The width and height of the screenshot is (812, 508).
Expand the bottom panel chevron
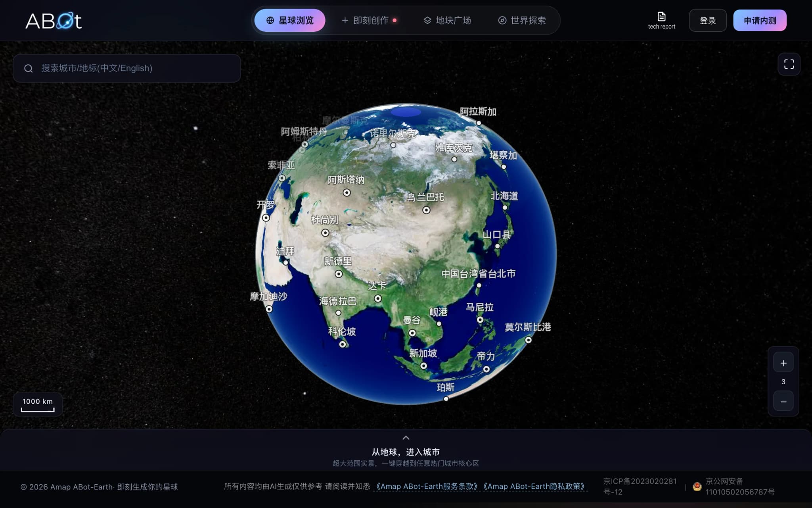tap(406, 438)
